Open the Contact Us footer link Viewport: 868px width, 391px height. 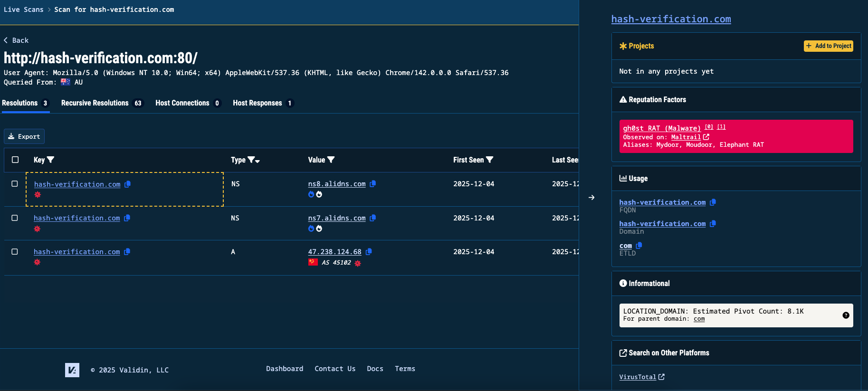click(x=335, y=369)
